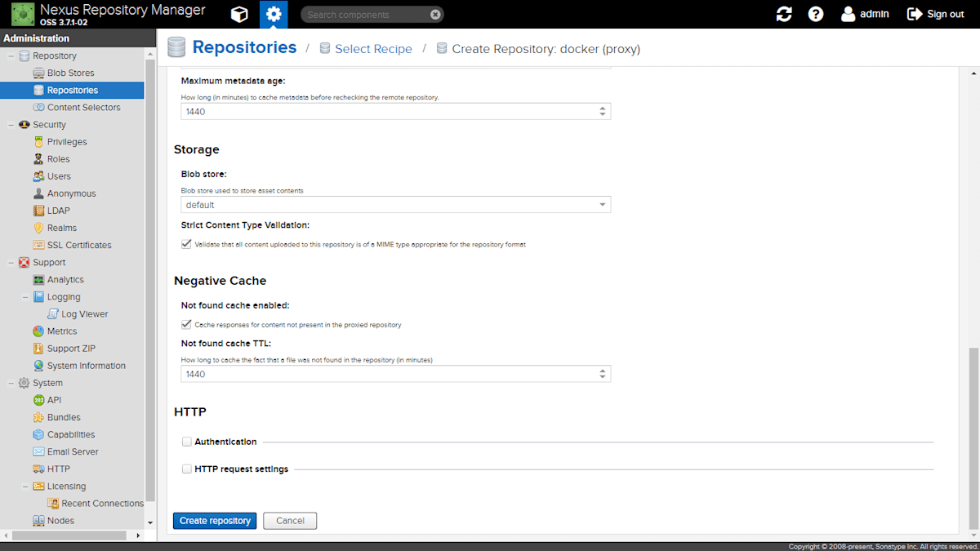Click the Cancel button
Viewport: 980px width, 551px height.
(x=290, y=521)
